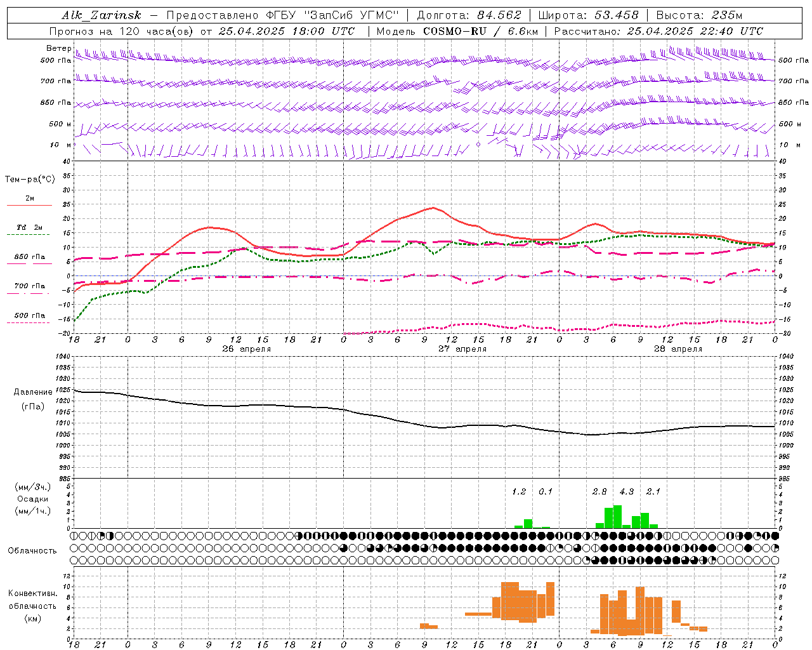Click the "ЗапСиб УГМС" provider name
This screenshot has width=812, height=650.
351,15
